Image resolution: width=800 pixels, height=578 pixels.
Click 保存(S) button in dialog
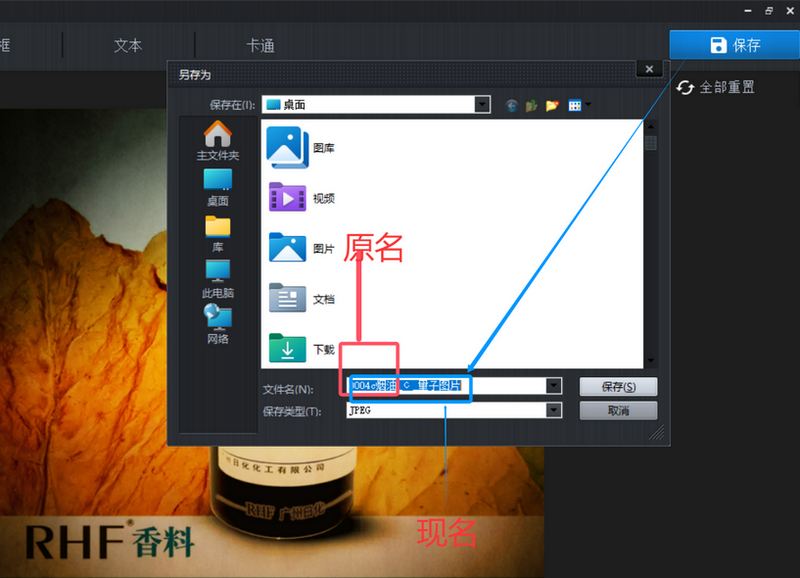pos(617,387)
